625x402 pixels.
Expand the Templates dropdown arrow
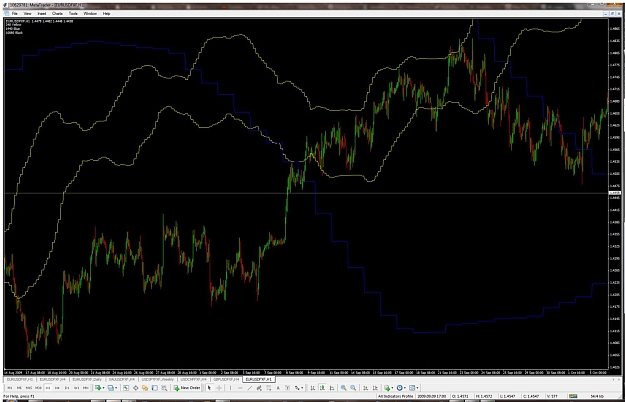pos(417,388)
